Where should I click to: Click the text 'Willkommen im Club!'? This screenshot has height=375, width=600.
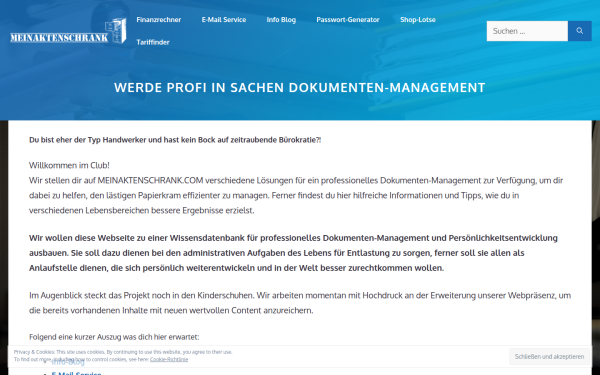coord(69,165)
